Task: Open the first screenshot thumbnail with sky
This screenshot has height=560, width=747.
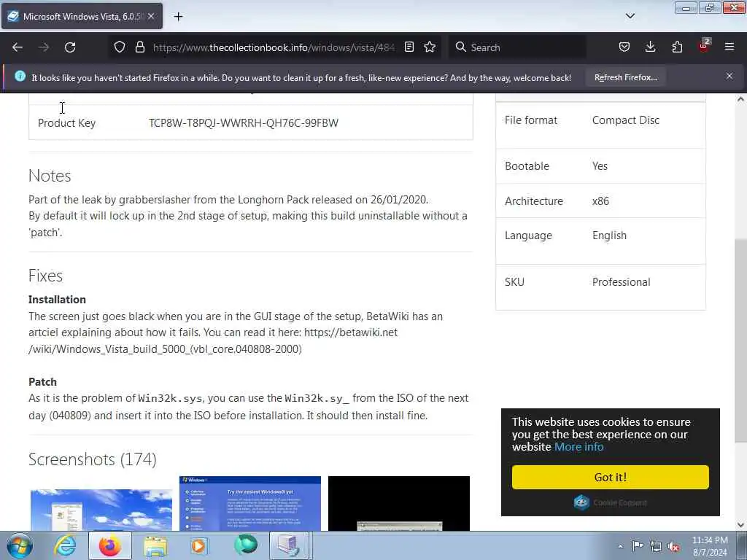Action: pos(101,510)
